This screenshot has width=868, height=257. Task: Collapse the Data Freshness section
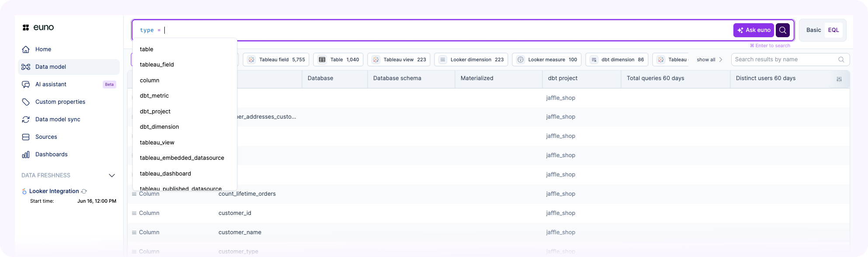pyautogui.click(x=112, y=176)
